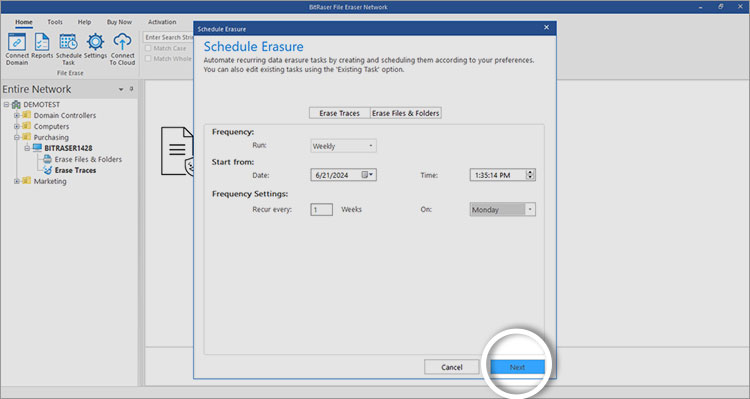Select Erase Files & Folders label in tree
Screen dimensions: 750x399
tap(88, 159)
